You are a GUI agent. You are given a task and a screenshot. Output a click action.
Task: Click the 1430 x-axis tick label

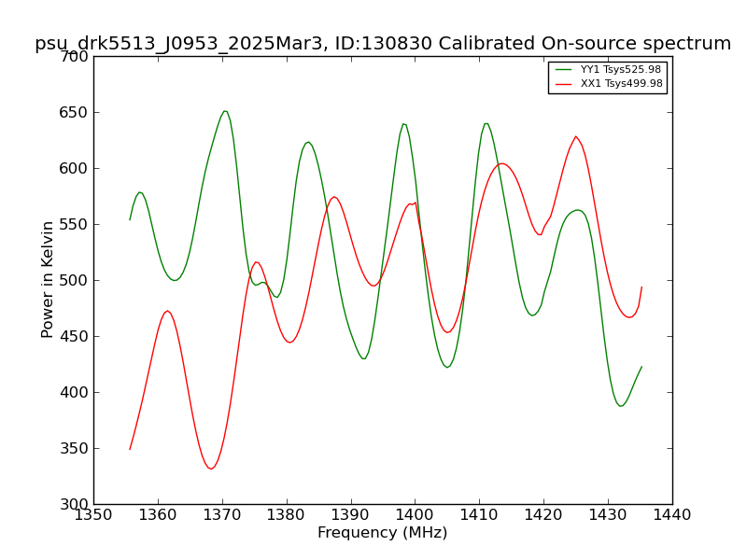[608, 515]
